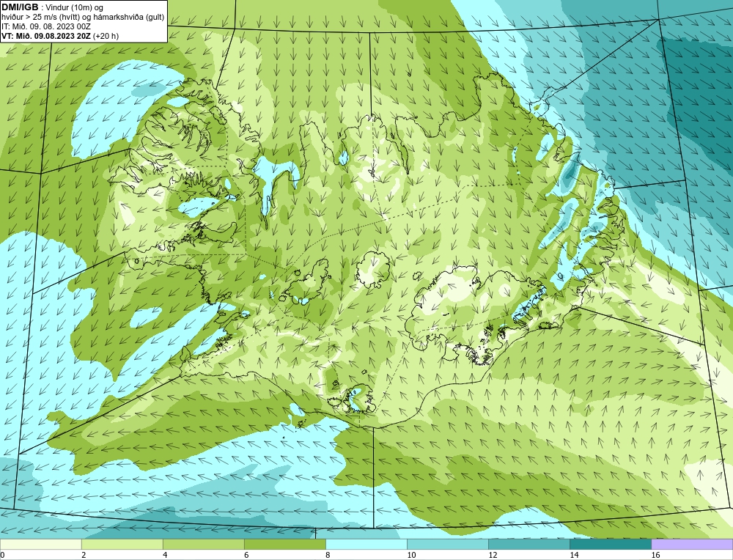The width and height of the screenshot is (733, 560).
Task: Click the 'VT: Mið. 09.08.2023 20Z' line
Action: tap(46, 36)
